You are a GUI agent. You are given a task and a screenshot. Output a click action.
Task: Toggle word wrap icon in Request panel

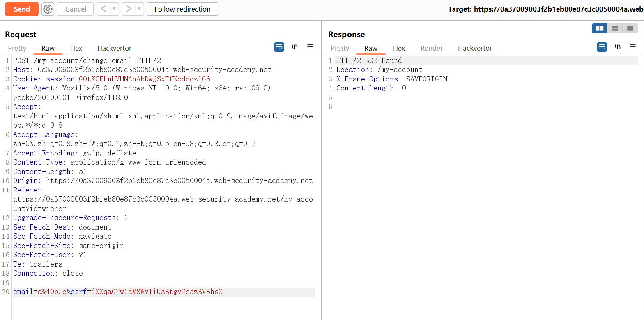pyautogui.click(x=279, y=47)
